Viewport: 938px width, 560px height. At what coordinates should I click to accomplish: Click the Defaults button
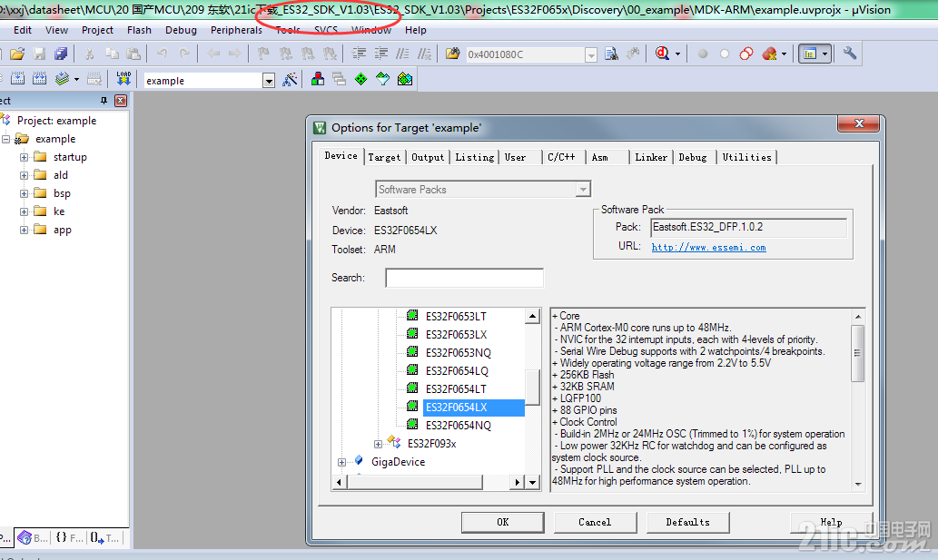point(687,523)
